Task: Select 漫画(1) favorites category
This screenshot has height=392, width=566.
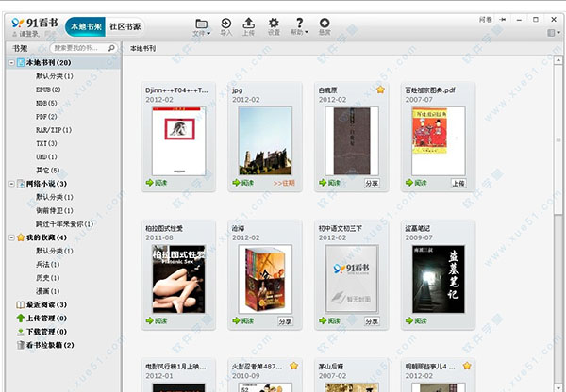Action: pos(48,291)
